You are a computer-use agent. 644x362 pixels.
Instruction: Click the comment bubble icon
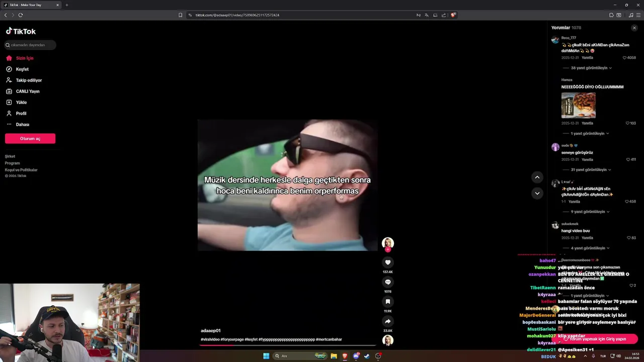click(x=387, y=282)
